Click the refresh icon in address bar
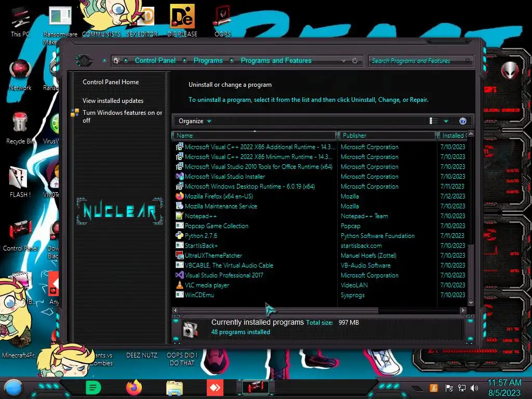532x399 pixels. tap(355, 61)
